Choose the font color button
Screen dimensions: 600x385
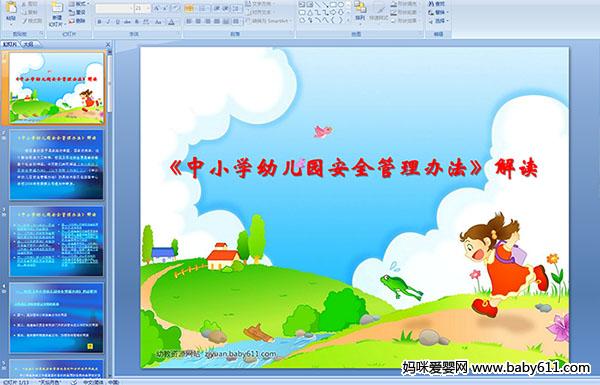[x=171, y=22]
